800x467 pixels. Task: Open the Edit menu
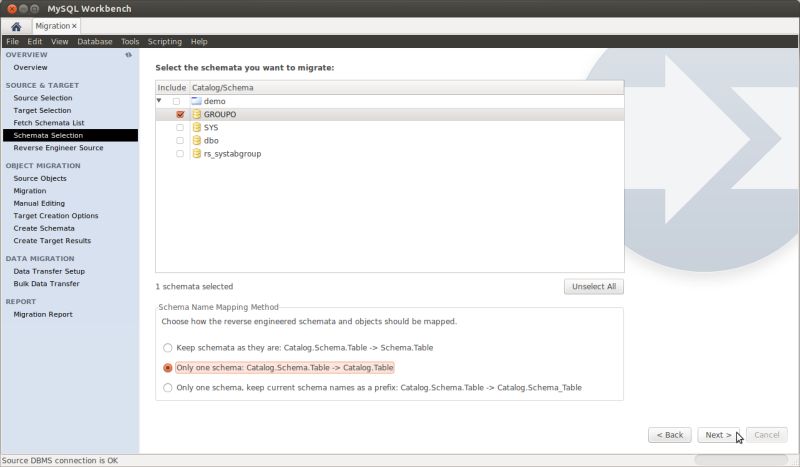click(35, 41)
